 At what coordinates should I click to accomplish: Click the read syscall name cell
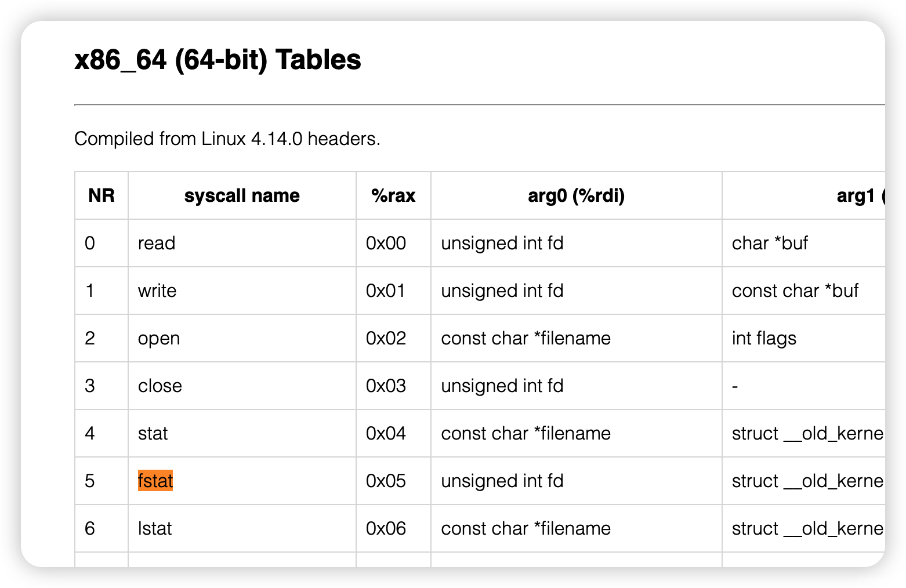pos(157,243)
